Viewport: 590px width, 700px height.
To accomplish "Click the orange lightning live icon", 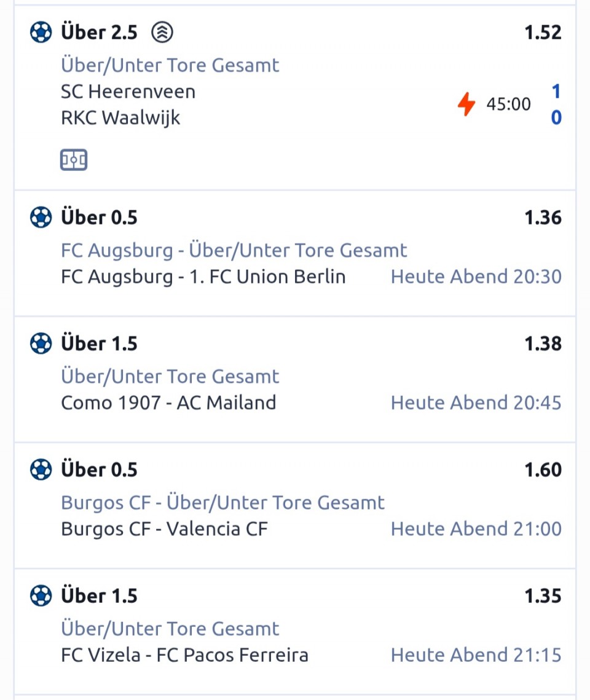I will [x=466, y=104].
